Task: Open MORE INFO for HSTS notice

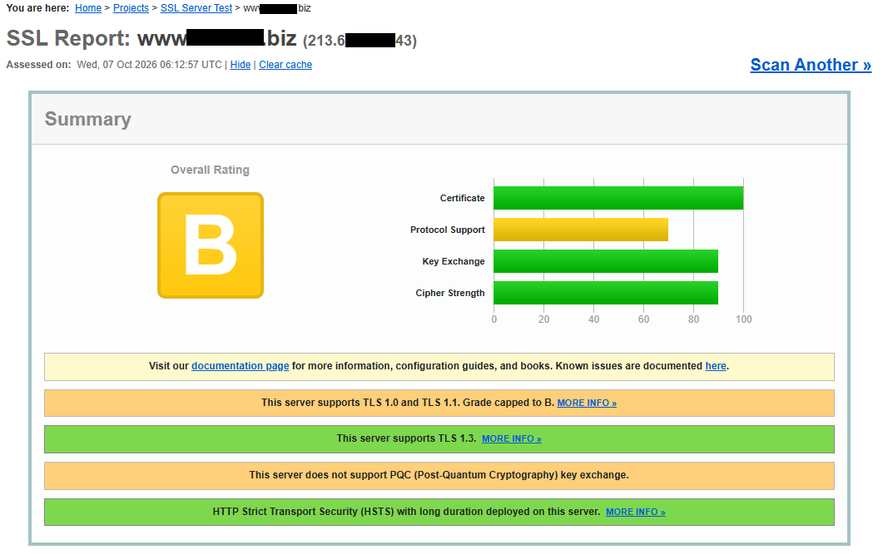Action: pos(635,512)
